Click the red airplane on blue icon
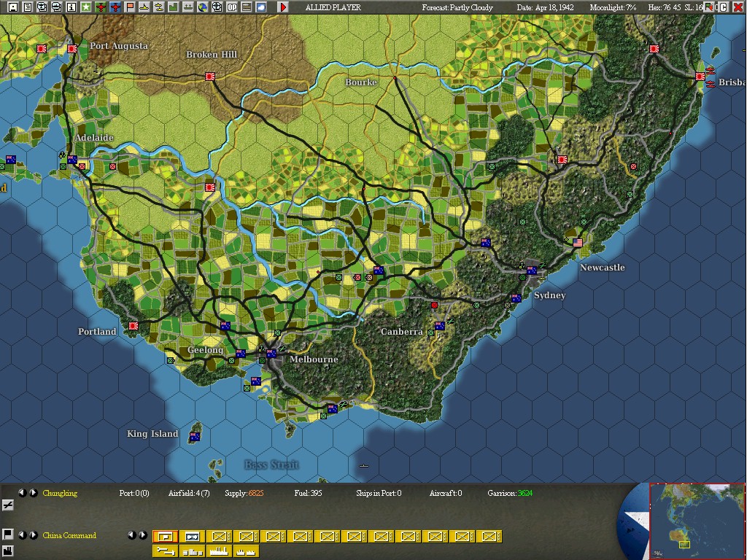This screenshot has height=560, width=747. (115, 7)
